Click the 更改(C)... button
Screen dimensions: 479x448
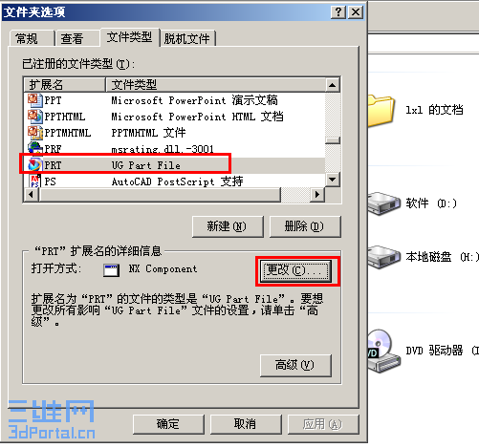[295, 270]
